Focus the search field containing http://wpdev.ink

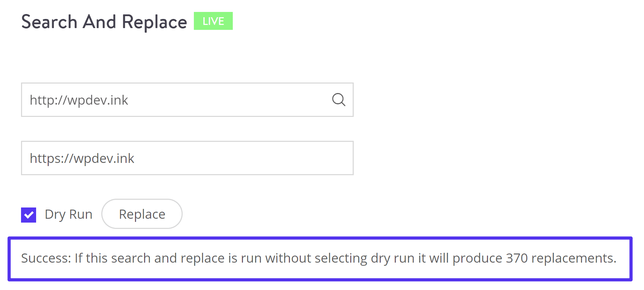pos(175,100)
